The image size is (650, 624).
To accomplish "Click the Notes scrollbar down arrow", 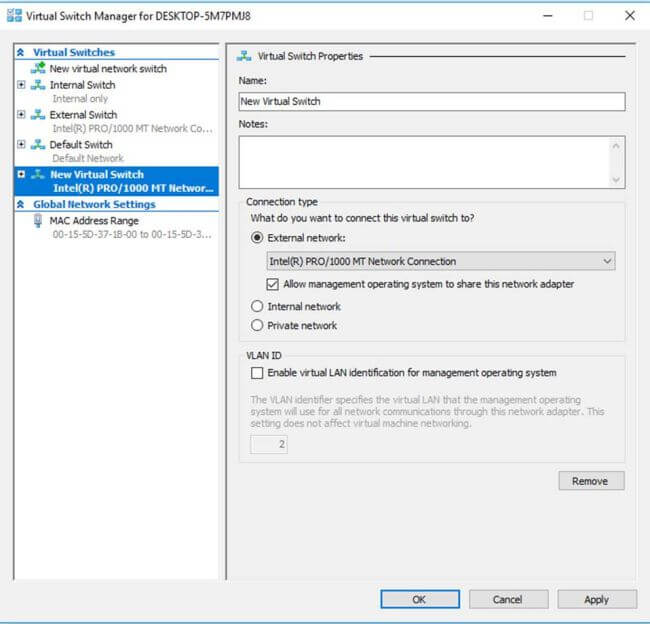I will [x=616, y=179].
